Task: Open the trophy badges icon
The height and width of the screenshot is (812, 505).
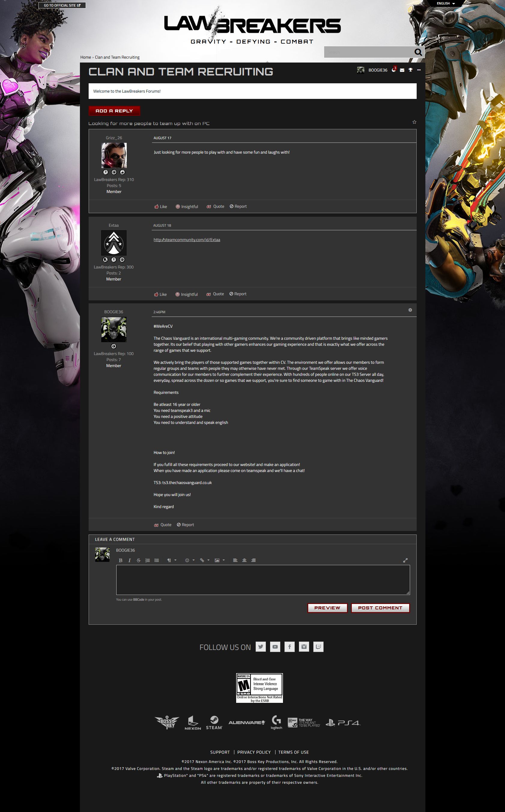Action: coord(410,70)
